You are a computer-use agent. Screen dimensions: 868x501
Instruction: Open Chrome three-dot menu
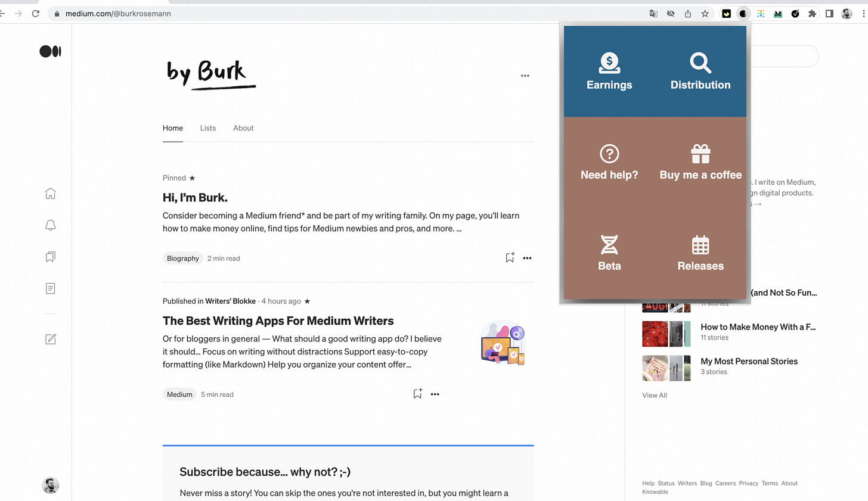tap(863, 14)
